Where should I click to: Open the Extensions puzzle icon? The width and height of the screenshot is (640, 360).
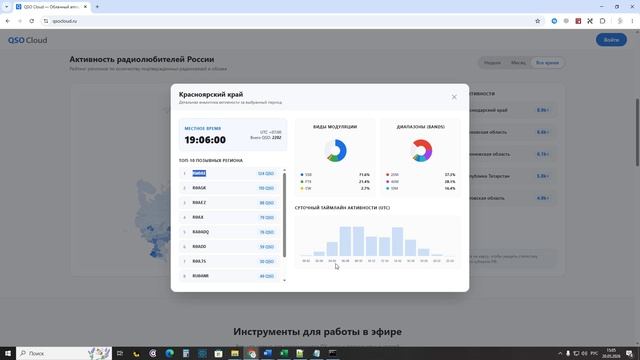(x=602, y=21)
